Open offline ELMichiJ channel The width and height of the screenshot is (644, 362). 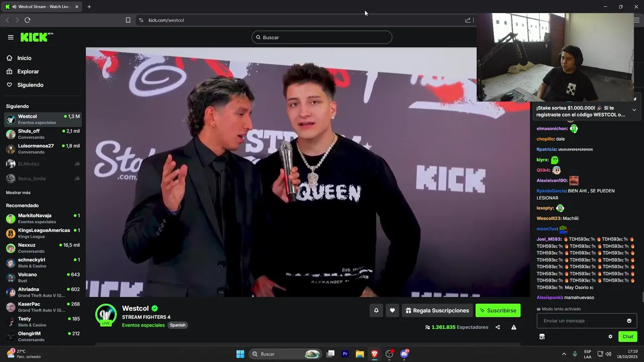coord(43,164)
